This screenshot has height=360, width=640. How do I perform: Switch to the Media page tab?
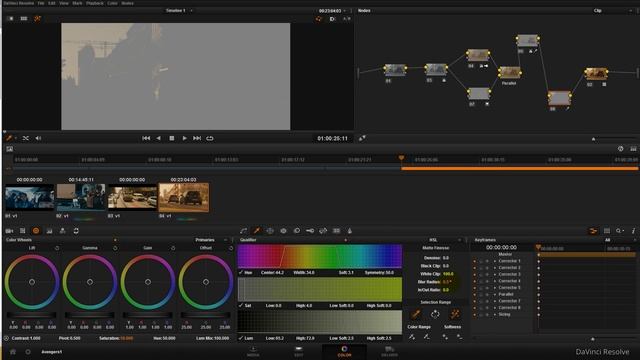253,351
